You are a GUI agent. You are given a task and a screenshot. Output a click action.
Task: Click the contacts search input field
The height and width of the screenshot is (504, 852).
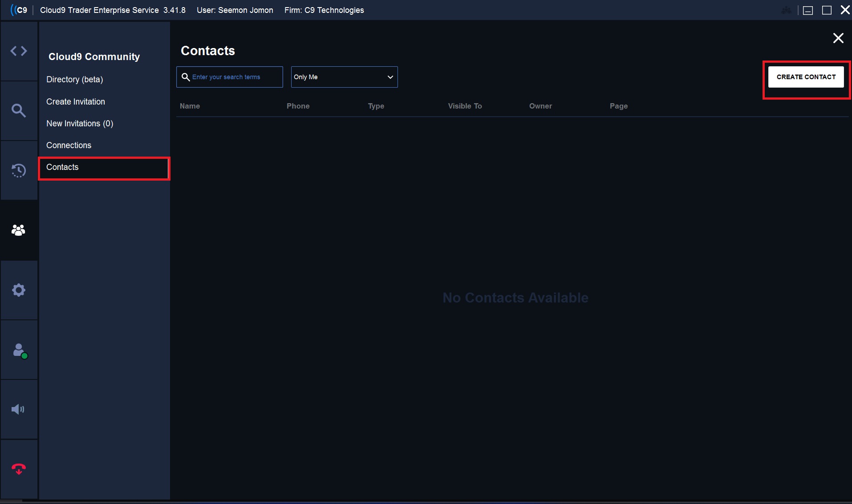(x=230, y=77)
